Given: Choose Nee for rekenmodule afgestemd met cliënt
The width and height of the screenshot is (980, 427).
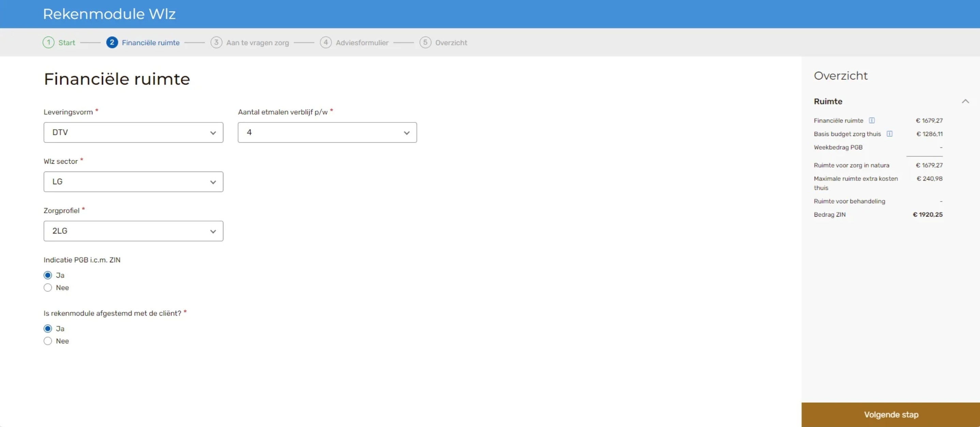Looking at the screenshot, I should click(47, 341).
